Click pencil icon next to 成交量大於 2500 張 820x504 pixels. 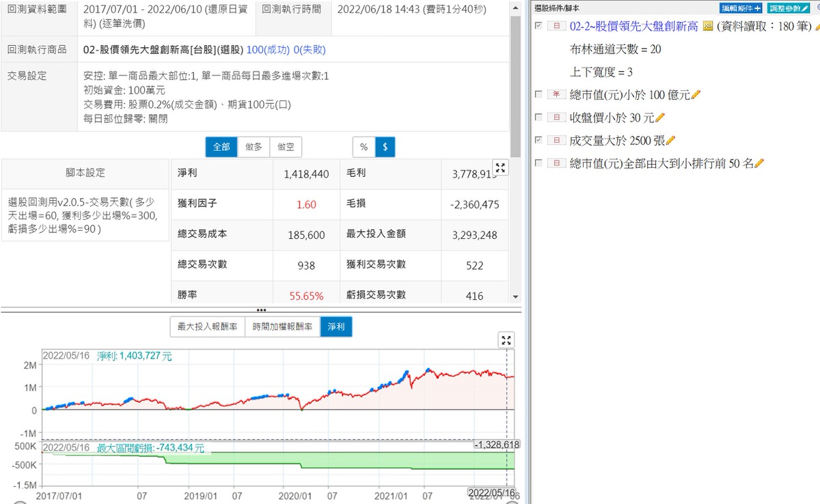coord(670,140)
